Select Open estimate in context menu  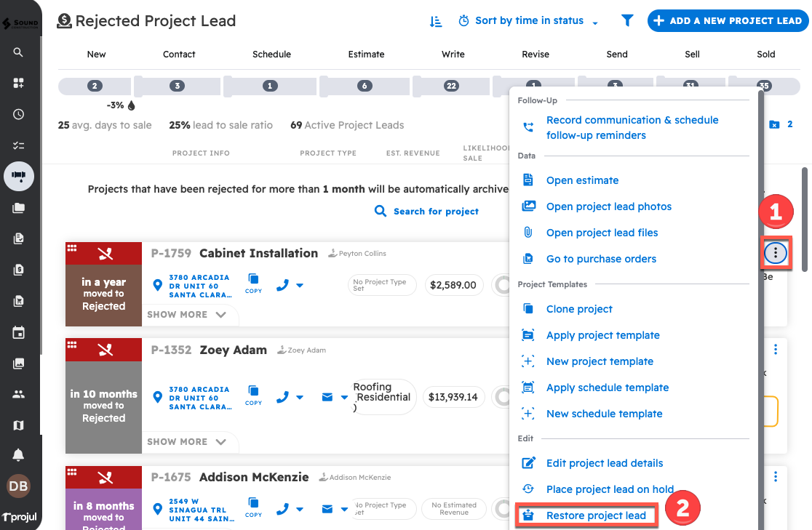(x=582, y=180)
